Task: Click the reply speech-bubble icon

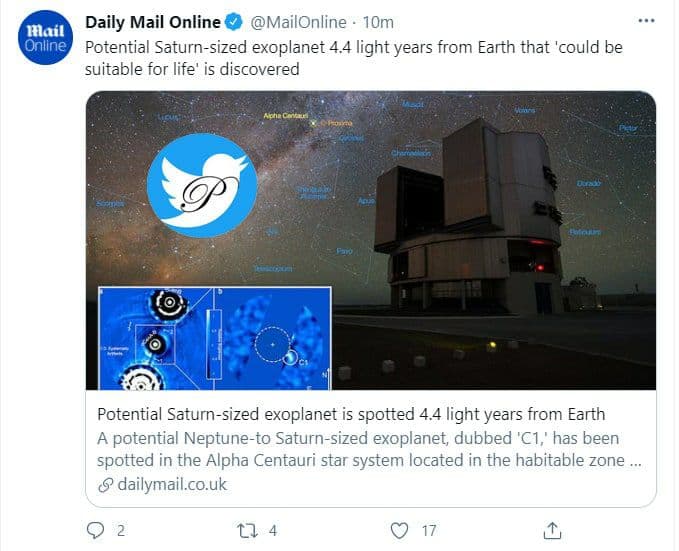Action: click(96, 529)
